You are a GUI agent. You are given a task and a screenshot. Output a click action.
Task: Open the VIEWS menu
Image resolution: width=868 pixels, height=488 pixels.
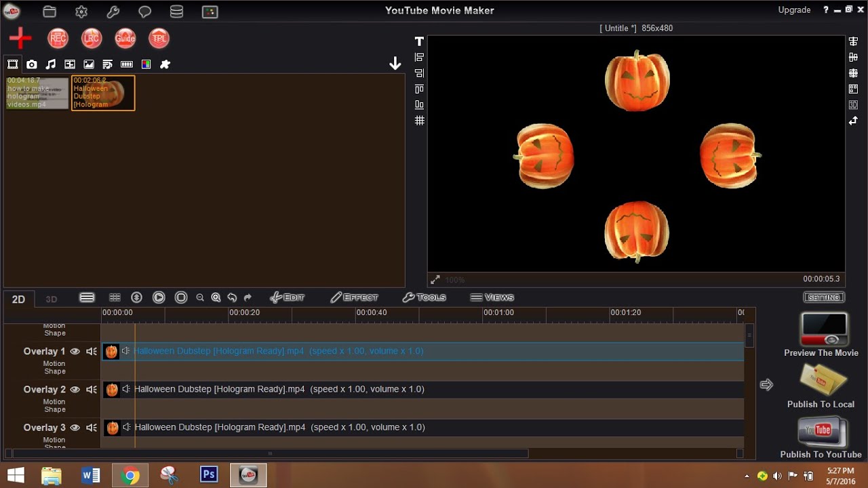pyautogui.click(x=492, y=298)
